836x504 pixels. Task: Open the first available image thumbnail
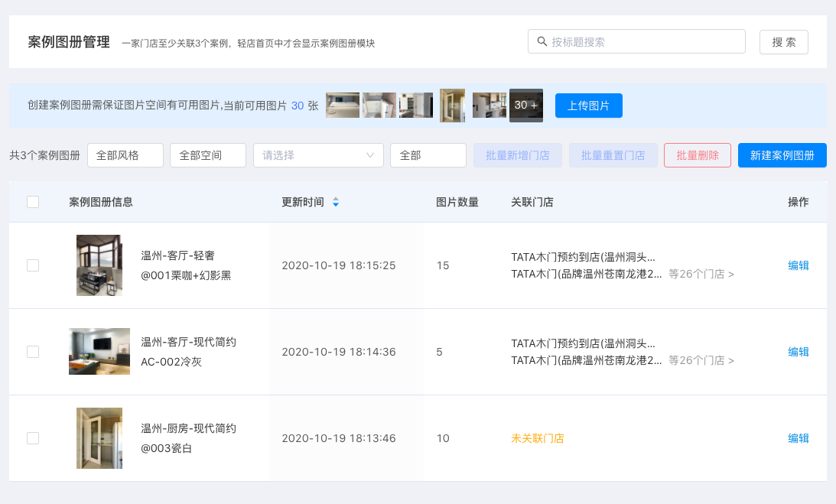coord(343,106)
